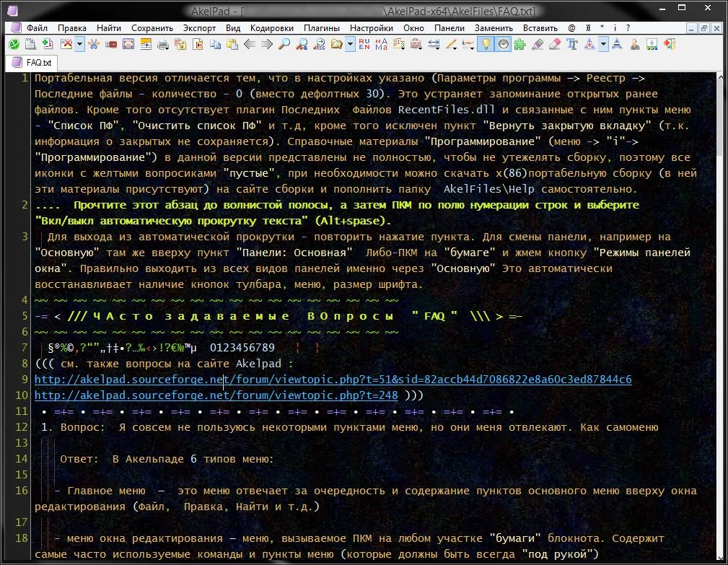Follow the forum link containing t=51&sid
Viewport: 728px width, 565px height.
tap(333, 380)
